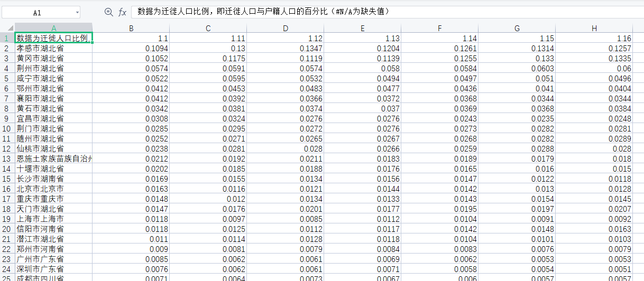
Task: Click cell 宜昌市湖北省
Action: tap(53, 118)
